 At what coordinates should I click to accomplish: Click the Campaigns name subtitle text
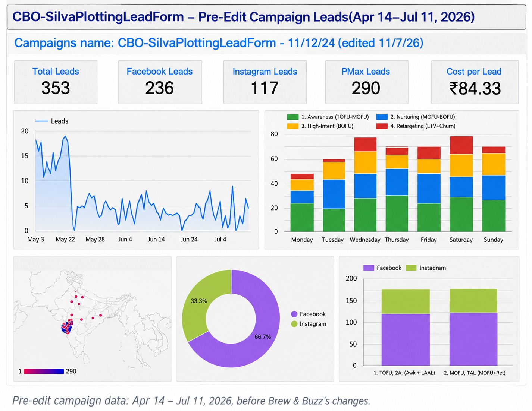point(219,43)
